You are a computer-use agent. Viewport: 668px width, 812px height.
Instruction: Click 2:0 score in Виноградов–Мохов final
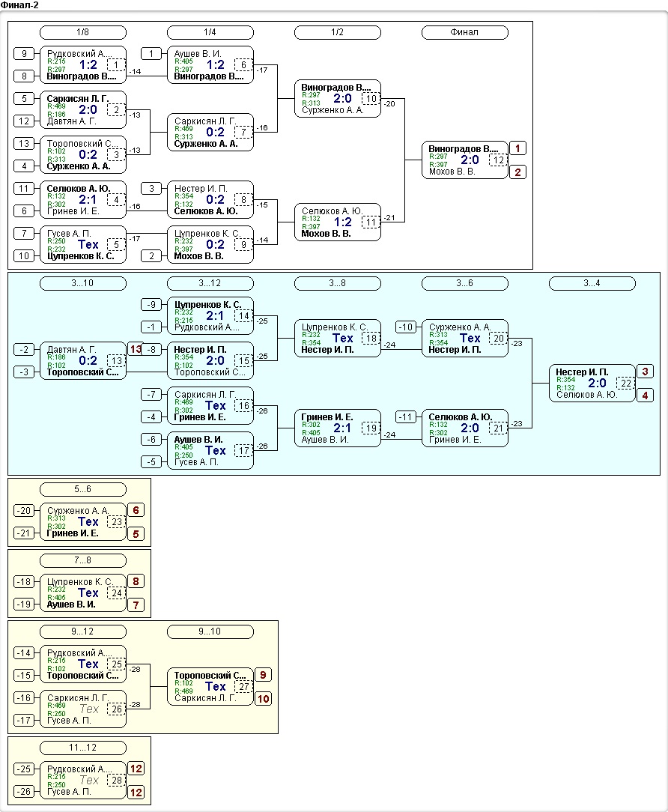coord(470,160)
